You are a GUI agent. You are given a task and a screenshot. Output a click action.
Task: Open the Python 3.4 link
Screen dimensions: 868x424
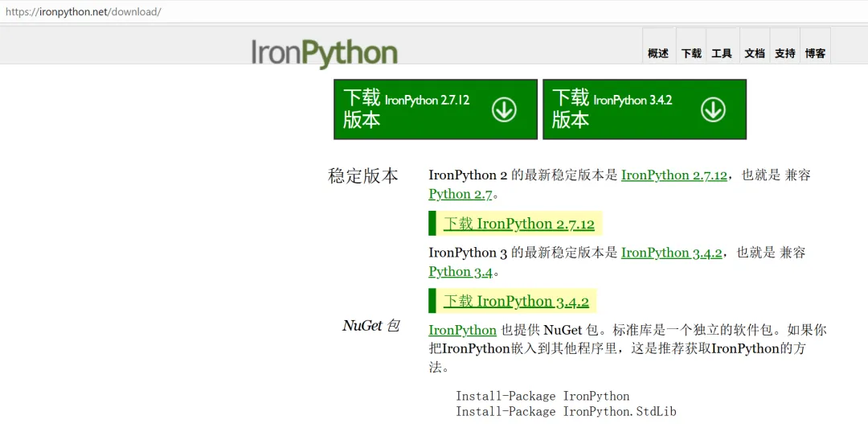[461, 272]
